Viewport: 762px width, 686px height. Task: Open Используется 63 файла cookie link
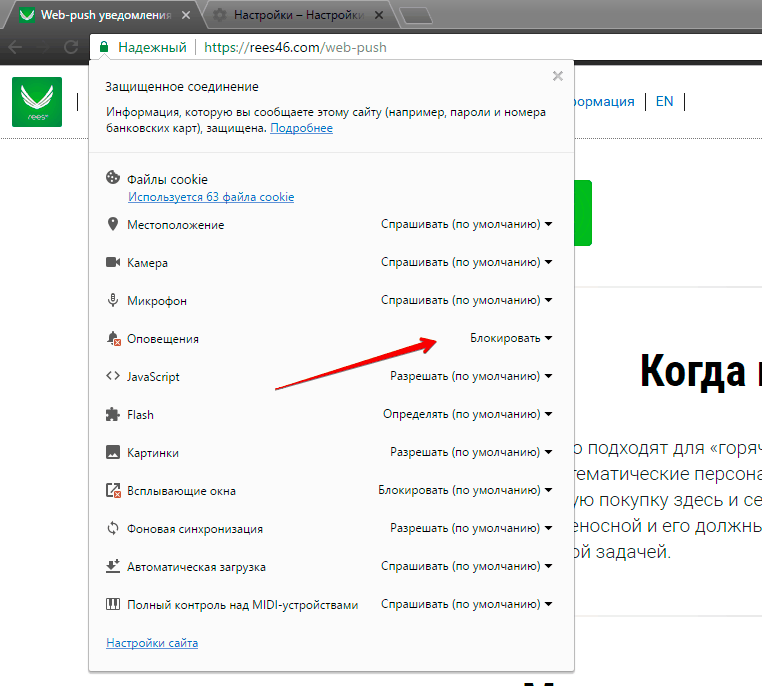point(211,197)
